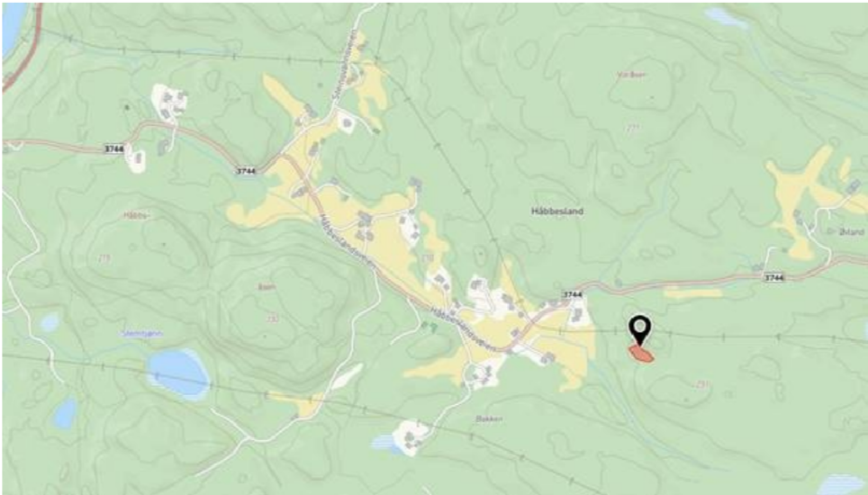Click the white farmyard northwest of the road
This screenshot has height=495, width=868.
(x=169, y=103)
